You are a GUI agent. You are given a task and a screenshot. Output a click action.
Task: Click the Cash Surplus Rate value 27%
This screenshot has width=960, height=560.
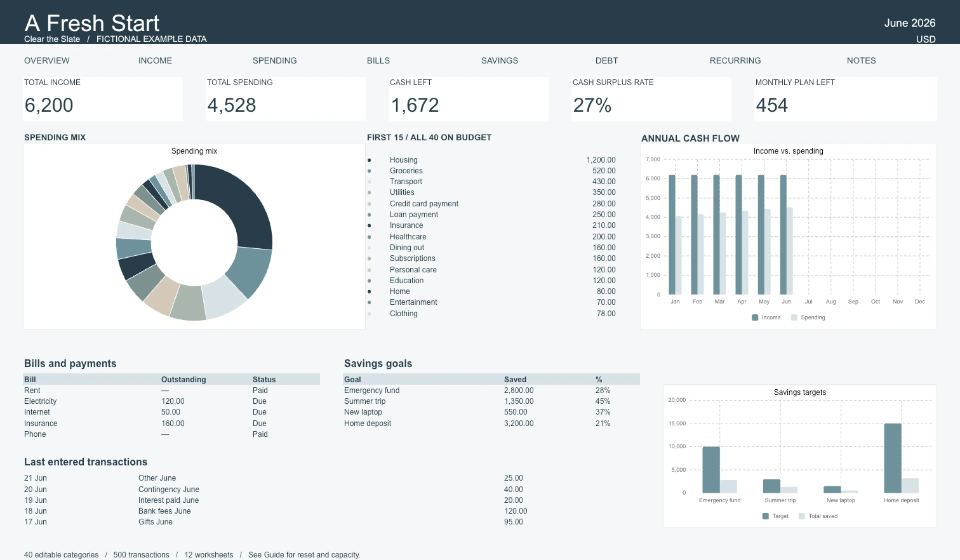592,105
